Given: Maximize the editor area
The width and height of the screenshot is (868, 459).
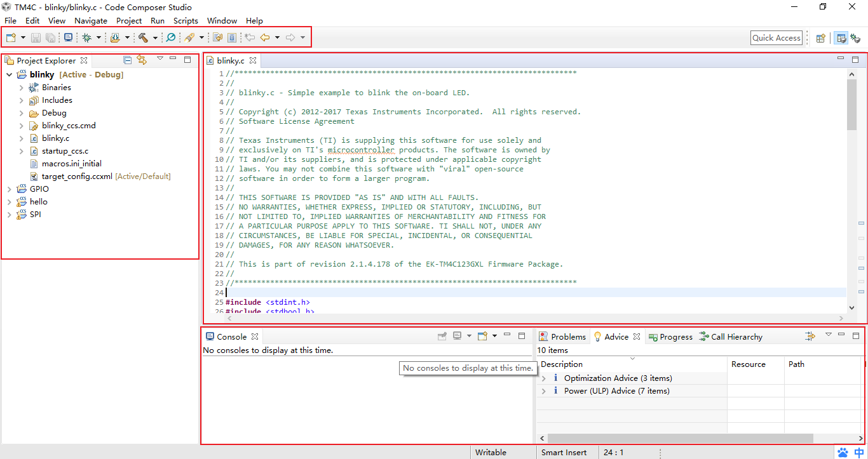Looking at the screenshot, I should tap(855, 60).
